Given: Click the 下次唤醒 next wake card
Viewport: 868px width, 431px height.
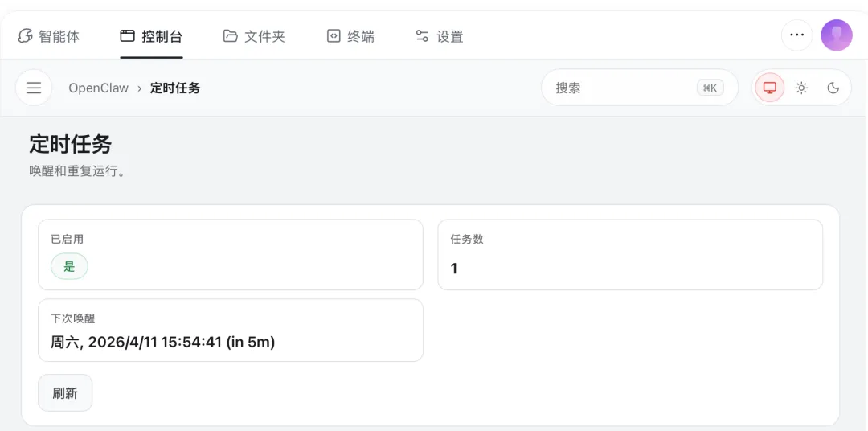Looking at the screenshot, I should click(230, 330).
